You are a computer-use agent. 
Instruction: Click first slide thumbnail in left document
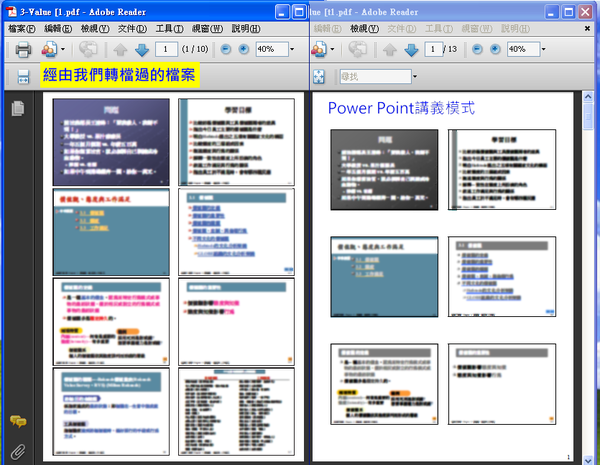click(111, 142)
